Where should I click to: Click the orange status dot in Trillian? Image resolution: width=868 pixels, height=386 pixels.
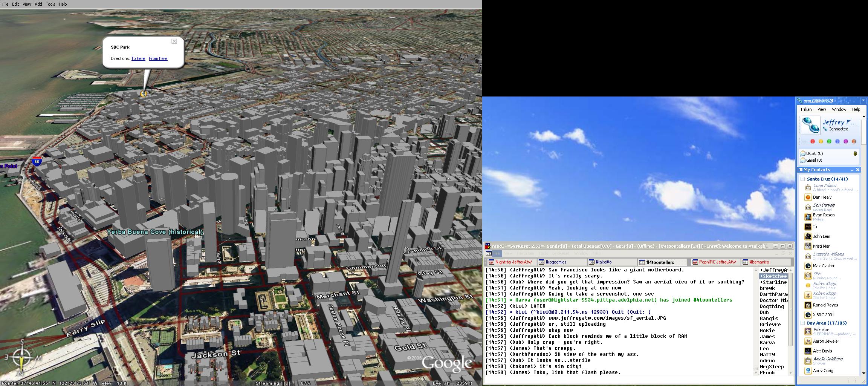(854, 141)
